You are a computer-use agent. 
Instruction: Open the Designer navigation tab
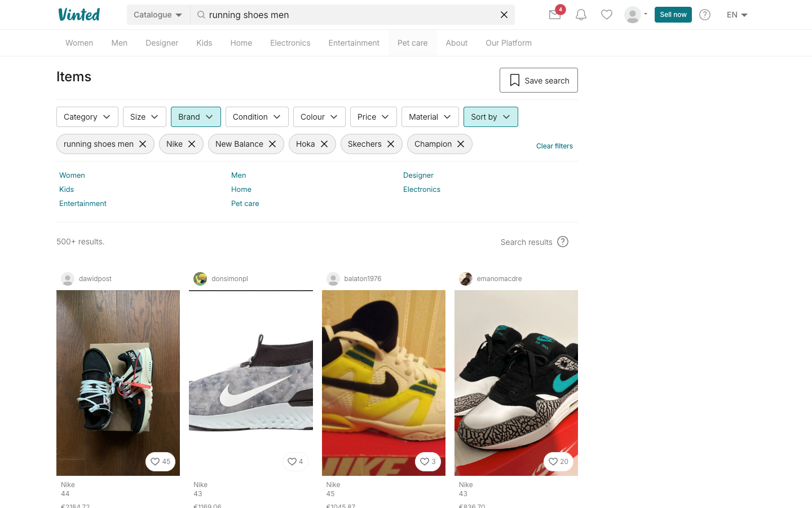(x=162, y=43)
